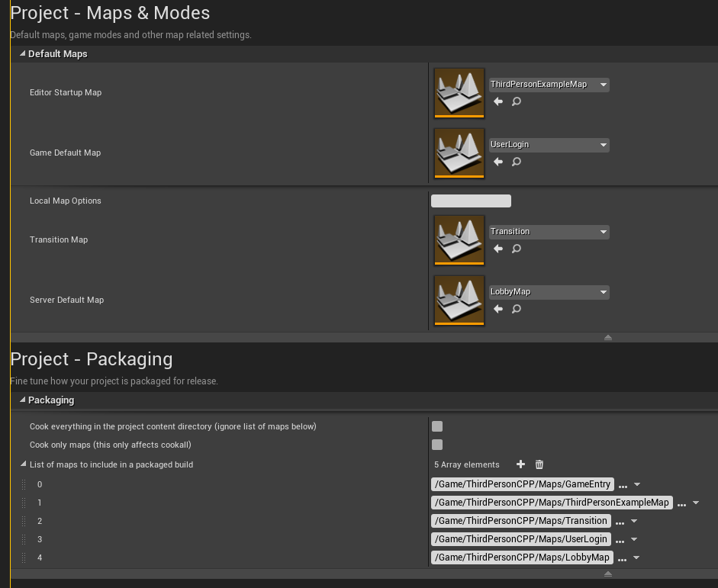The image size is (718, 588).
Task: Toggle the Cook only maps checkbox
Action: click(x=437, y=445)
